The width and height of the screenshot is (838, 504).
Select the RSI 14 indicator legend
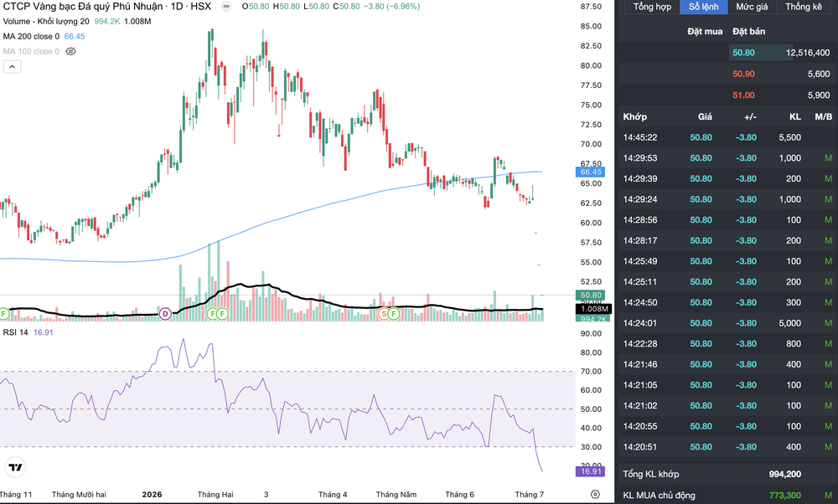point(15,332)
